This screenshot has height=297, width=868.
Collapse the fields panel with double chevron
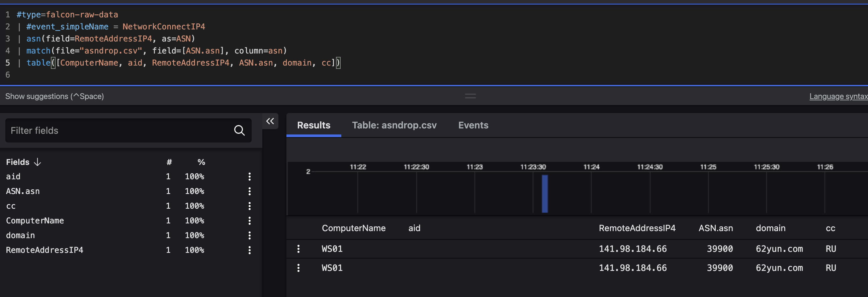click(270, 121)
